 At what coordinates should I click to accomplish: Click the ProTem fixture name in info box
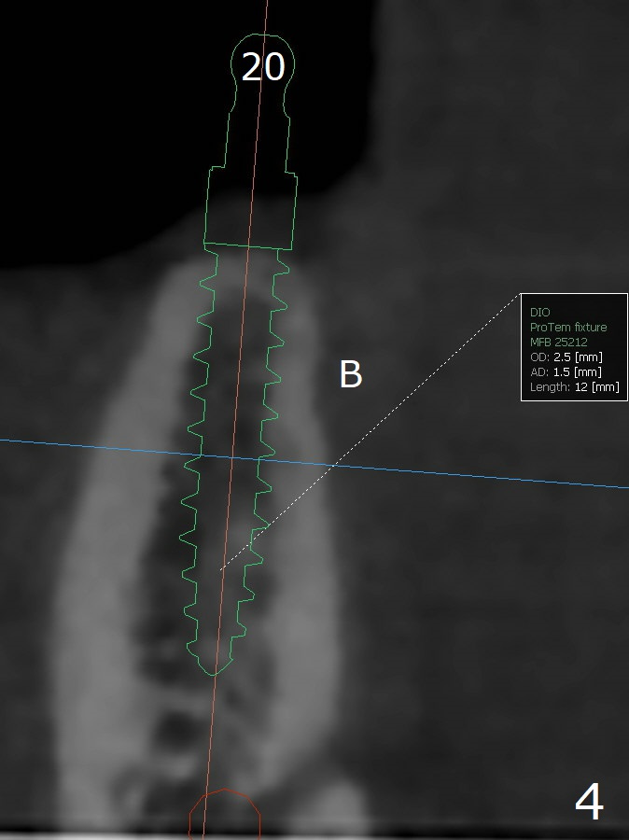(567, 328)
